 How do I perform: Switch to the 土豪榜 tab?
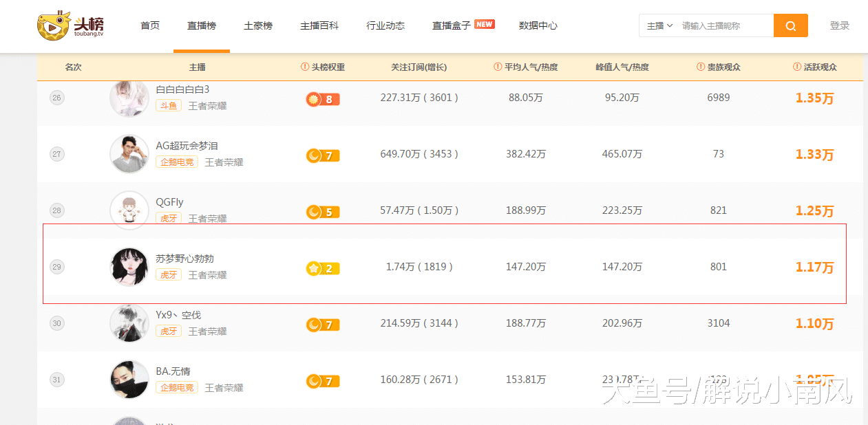click(258, 25)
